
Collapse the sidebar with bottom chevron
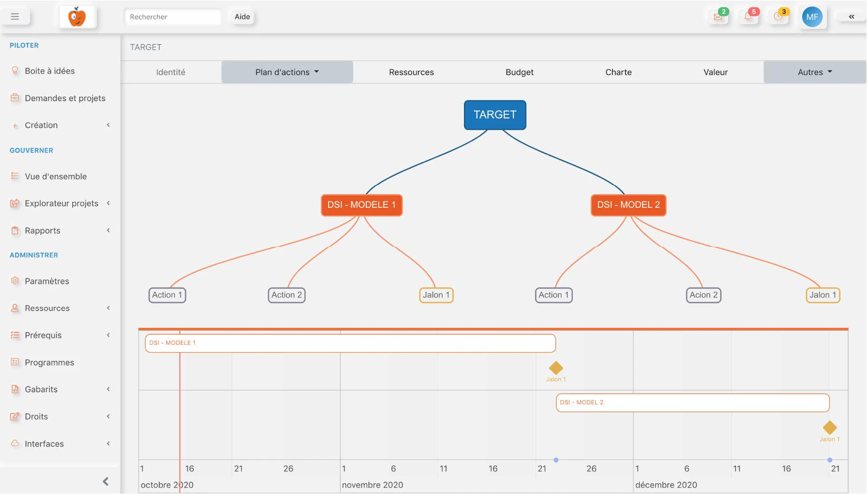coord(106,481)
